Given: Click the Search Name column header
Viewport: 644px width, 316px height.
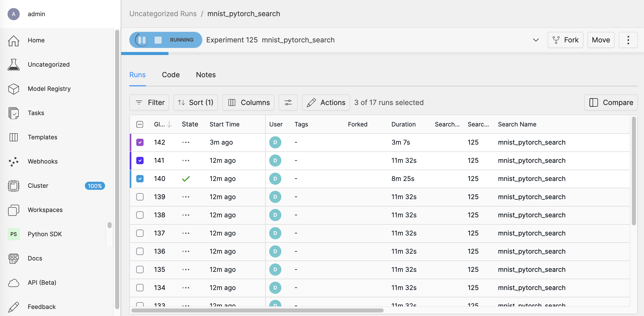Looking at the screenshot, I should pyautogui.click(x=517, y=124).
